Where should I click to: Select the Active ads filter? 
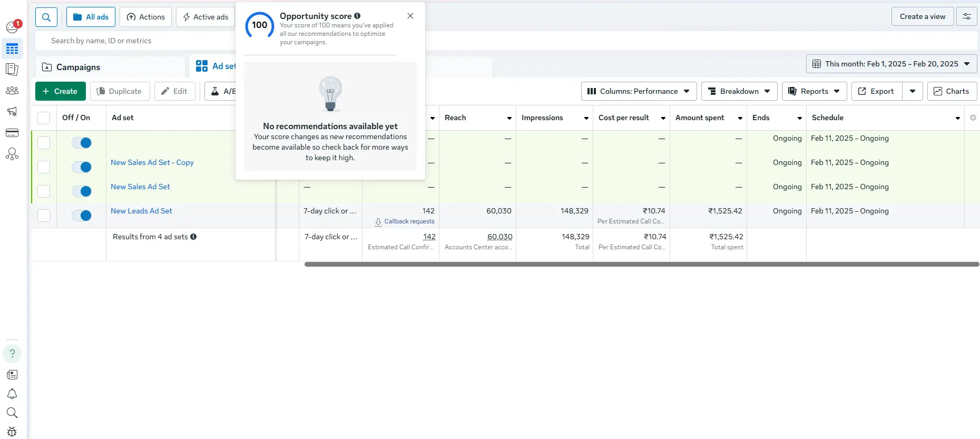click(x=205, y=17)
